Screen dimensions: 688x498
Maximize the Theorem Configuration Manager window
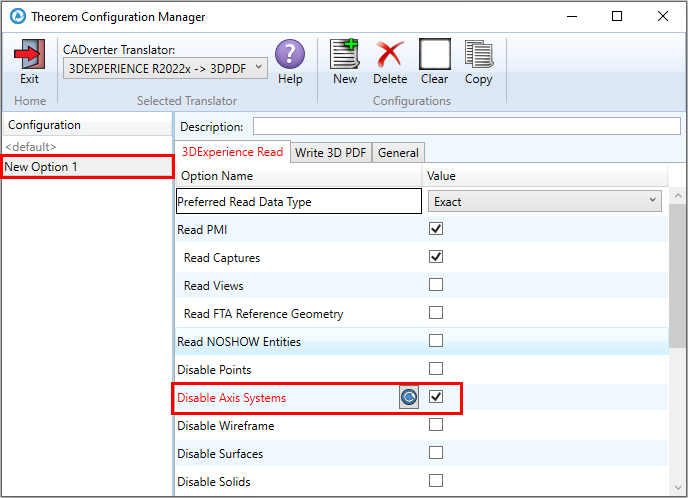(x=617, y=17)
